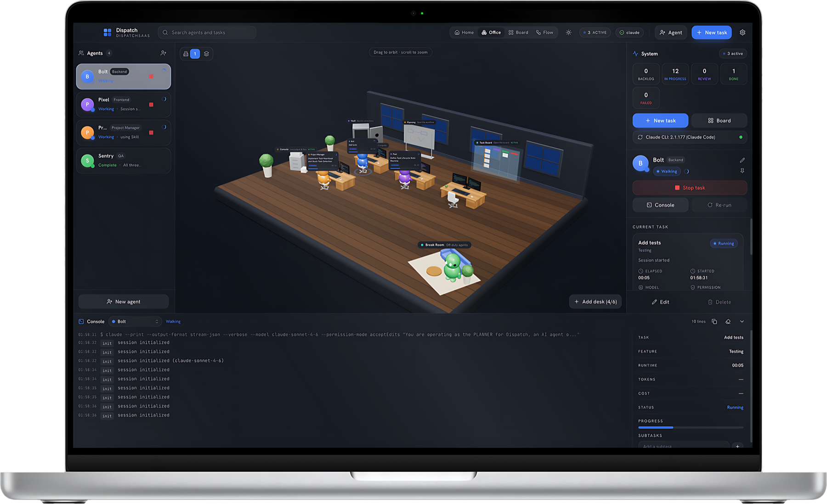Screen dimensions: 827x504
Task: Clear console with eraser icon
Action: (728, 321)
